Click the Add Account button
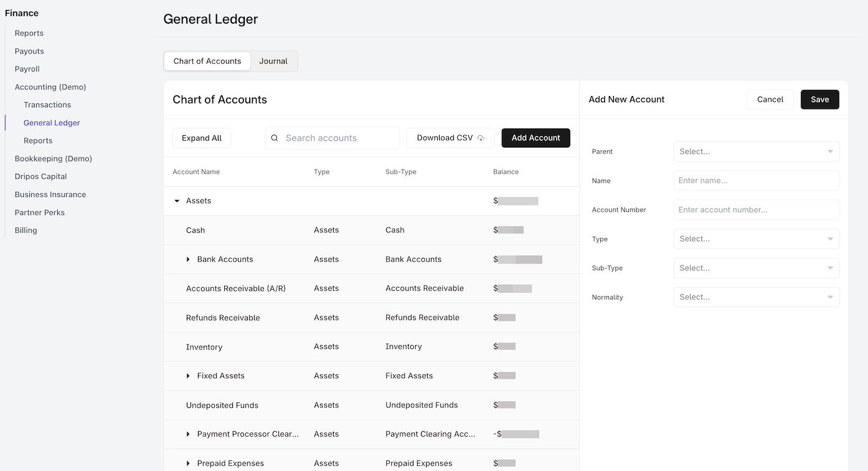The image size is (868, 471). [x=536, y=138]
